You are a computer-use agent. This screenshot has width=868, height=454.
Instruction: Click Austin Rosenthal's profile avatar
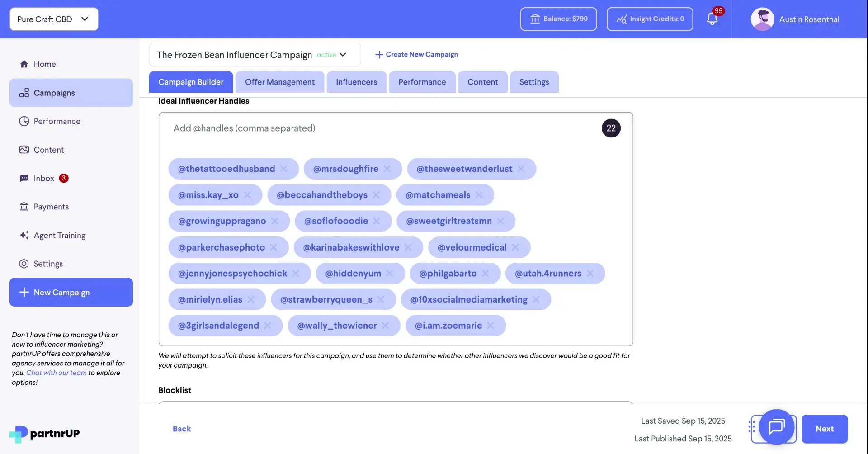(762, 19)
